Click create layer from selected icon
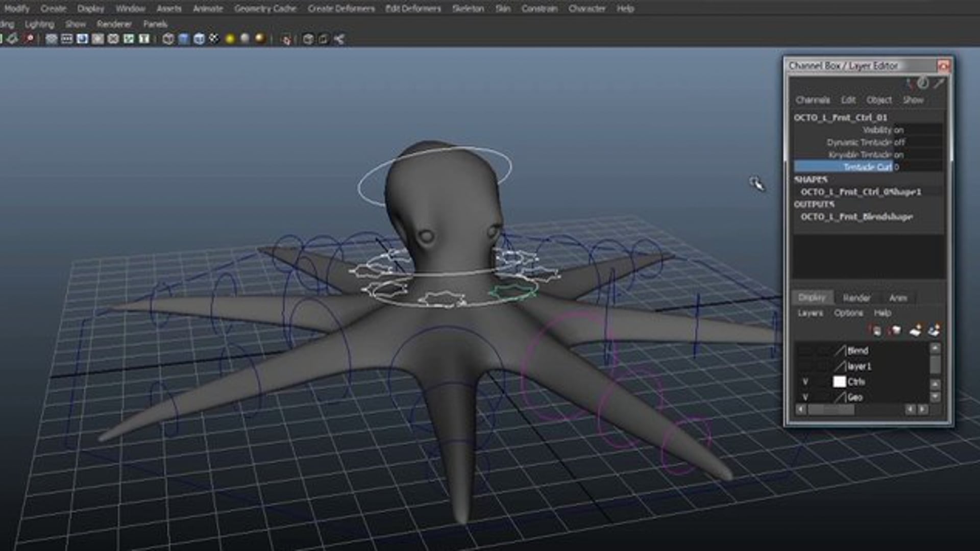Viewport: 980px width, 551px height. tap(934, 330)
